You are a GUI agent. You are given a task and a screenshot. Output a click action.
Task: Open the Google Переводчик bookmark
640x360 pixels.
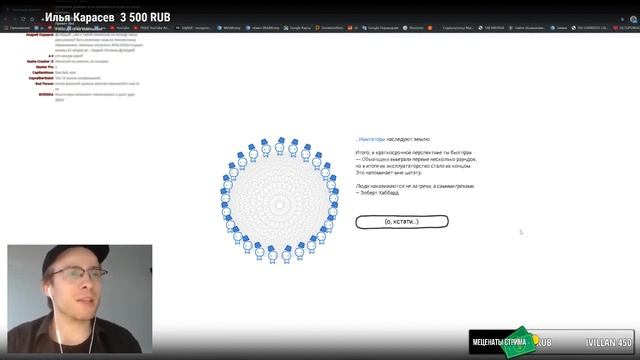coord(380,28)
